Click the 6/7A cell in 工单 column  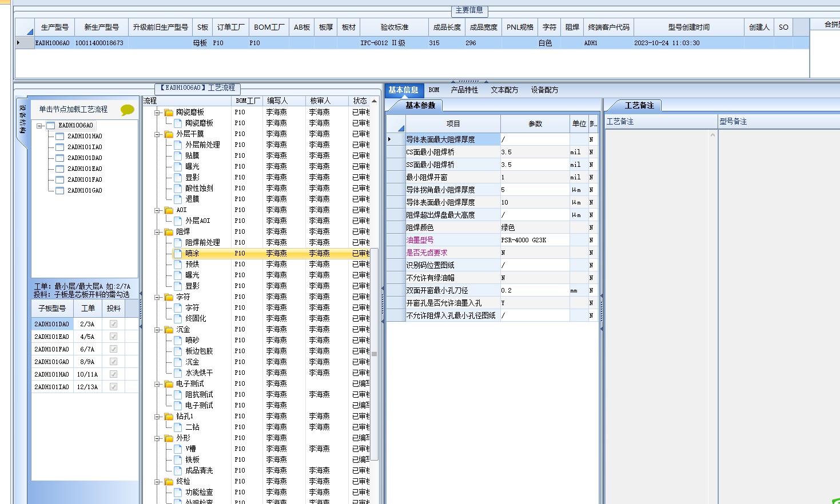(x=87, y=349)
